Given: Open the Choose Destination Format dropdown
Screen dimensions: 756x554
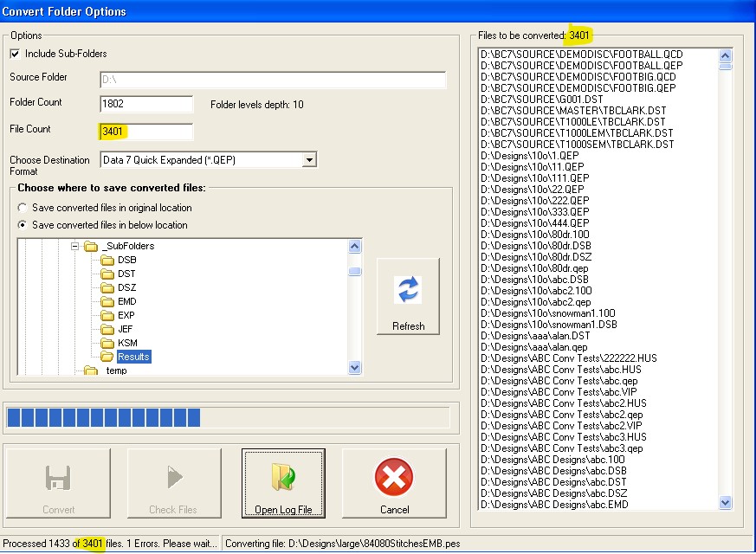Looking at the screenshot, I should click(x=309, y=159).
